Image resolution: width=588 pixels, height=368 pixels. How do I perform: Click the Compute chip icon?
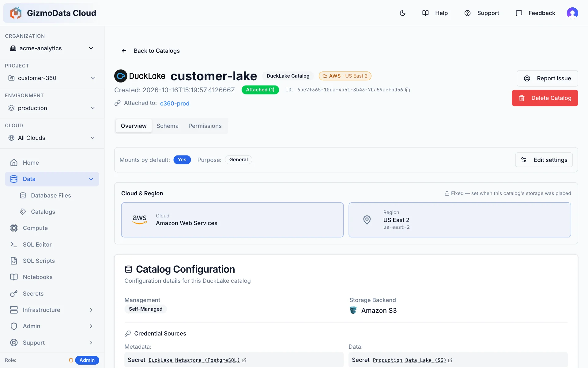coord(14,228)
